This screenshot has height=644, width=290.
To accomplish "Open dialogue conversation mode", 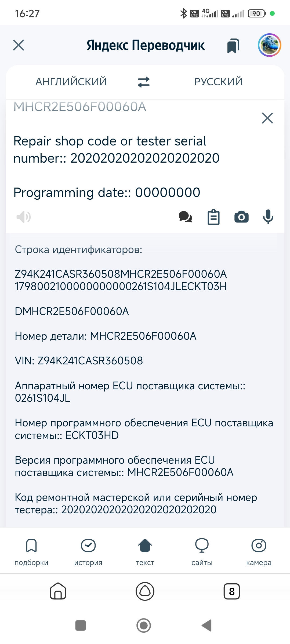I will coord(185,217).
